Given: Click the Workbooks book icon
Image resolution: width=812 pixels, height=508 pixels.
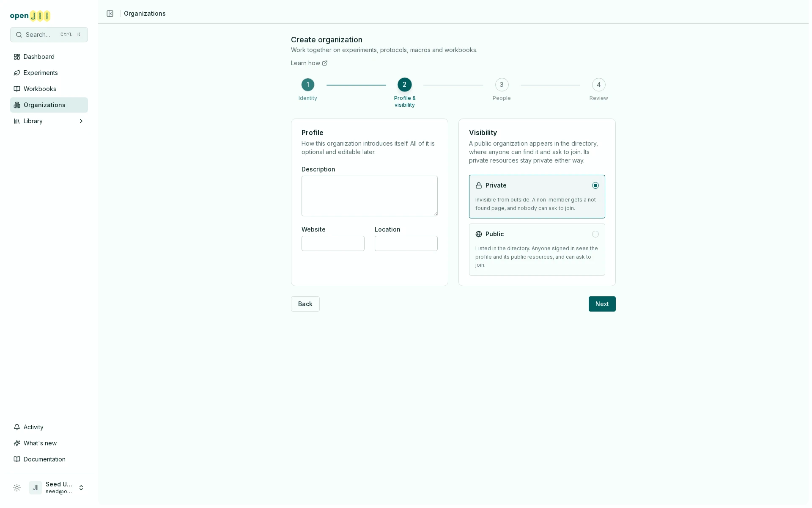Looking at the screenshot, I should (17, 89).
